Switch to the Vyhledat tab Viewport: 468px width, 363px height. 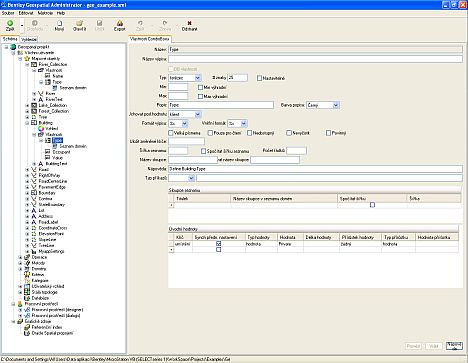tap(29, 39)
